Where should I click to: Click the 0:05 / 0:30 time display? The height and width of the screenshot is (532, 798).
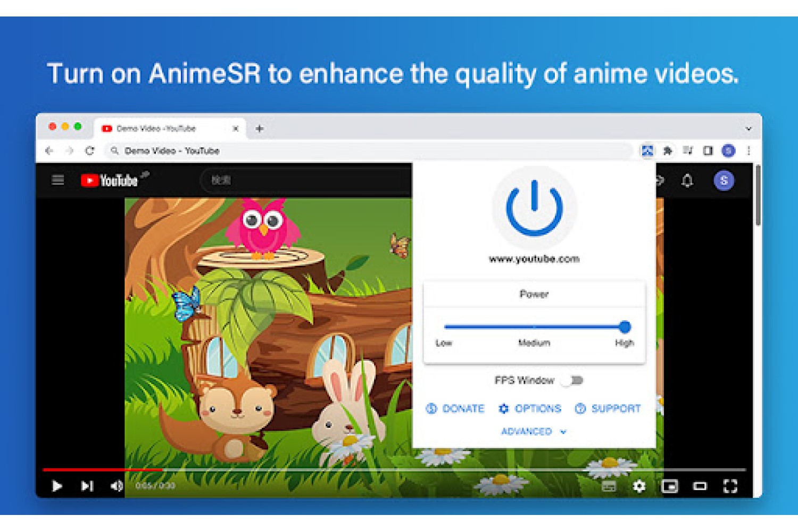[x=155, y=486]
